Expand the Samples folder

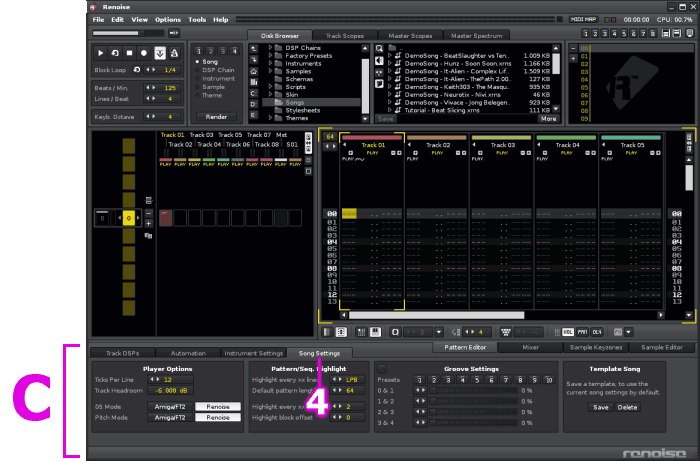270,71
